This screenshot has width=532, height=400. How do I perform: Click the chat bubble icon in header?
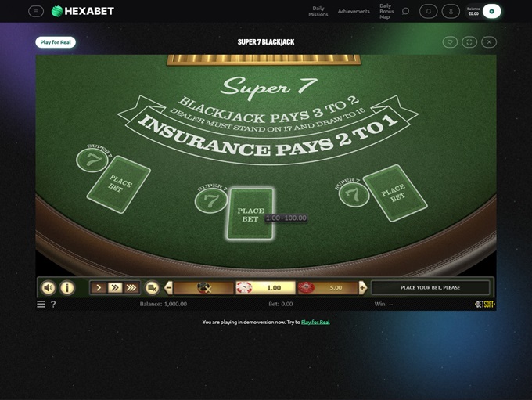pyautogui.click(x=405, y=11)
